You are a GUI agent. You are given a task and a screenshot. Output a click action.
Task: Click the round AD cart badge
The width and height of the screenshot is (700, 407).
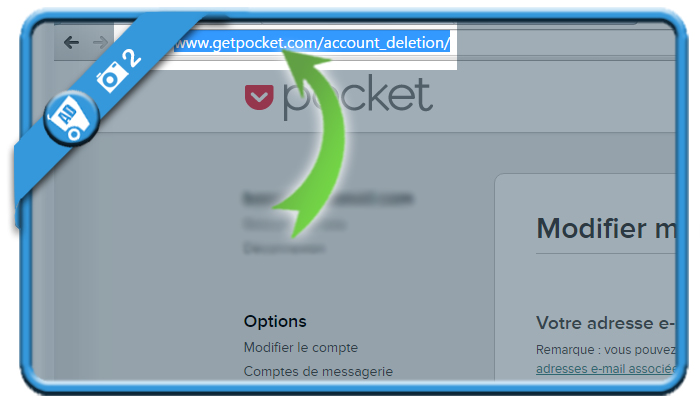coord(72,118)
